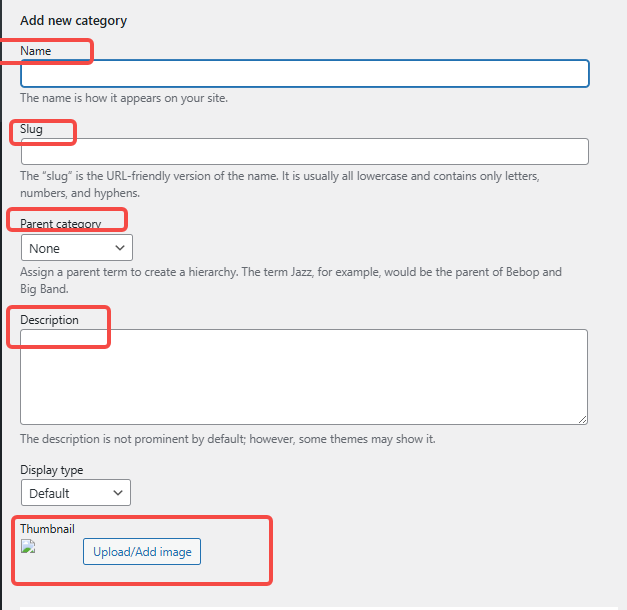Click the Add new category heading
Image resolution: width=627 pixels, height=610 pixels.
(x=73, y=20)
